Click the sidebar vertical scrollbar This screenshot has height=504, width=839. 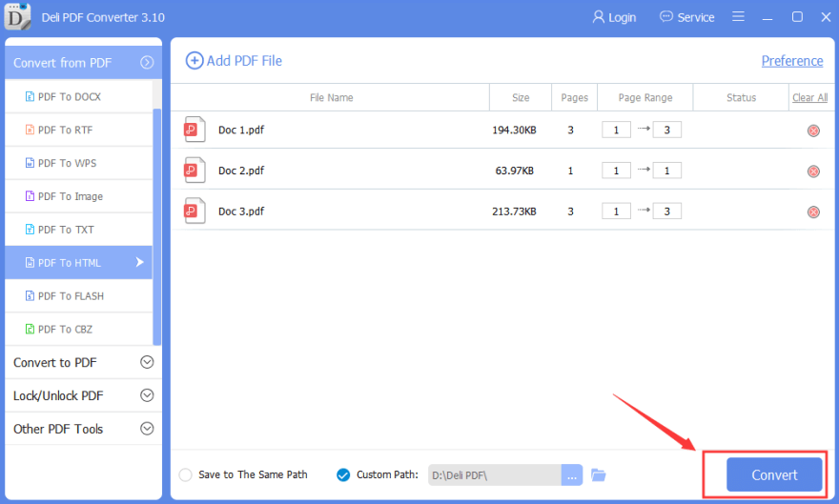pos(156,227)
